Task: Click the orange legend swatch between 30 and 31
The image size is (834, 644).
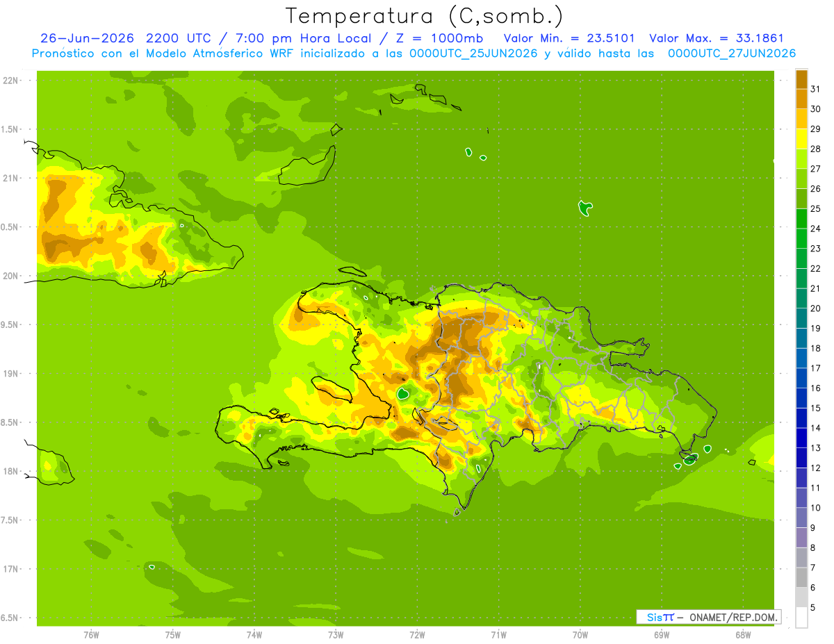Action: point(801,99)
